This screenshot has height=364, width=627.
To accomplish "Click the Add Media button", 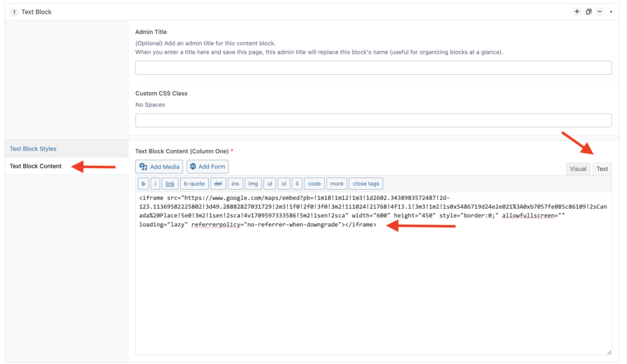I will coord(159,166).
